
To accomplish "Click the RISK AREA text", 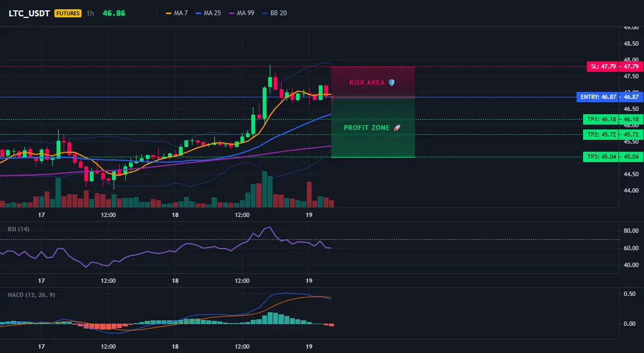I will point(367,83).
